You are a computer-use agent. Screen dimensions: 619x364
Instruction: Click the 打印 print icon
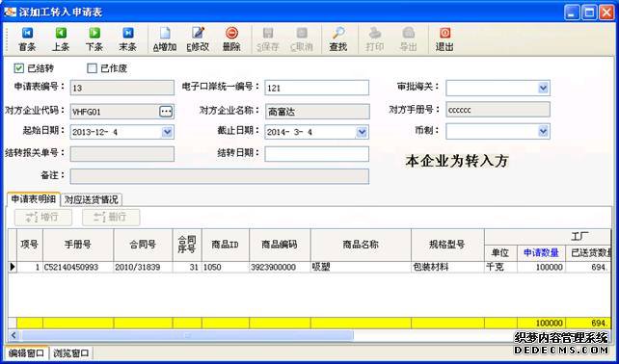pos(375,39)
